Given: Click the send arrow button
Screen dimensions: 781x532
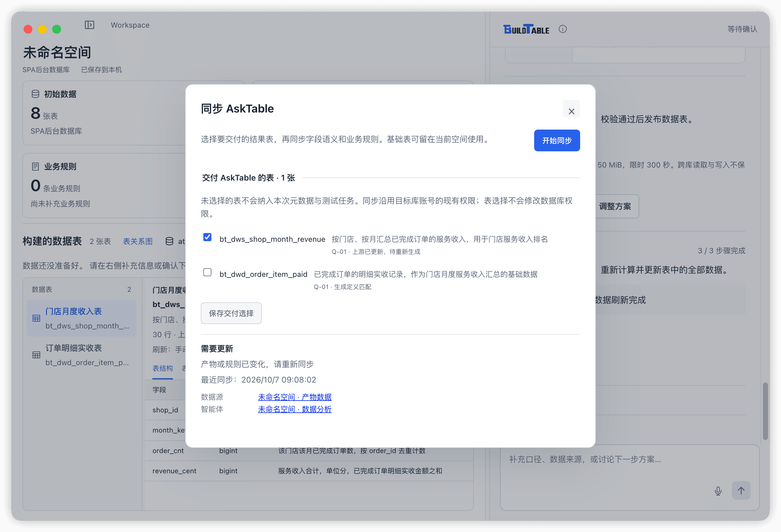Looking at the screenshot, I should click(x=741, y=490).
